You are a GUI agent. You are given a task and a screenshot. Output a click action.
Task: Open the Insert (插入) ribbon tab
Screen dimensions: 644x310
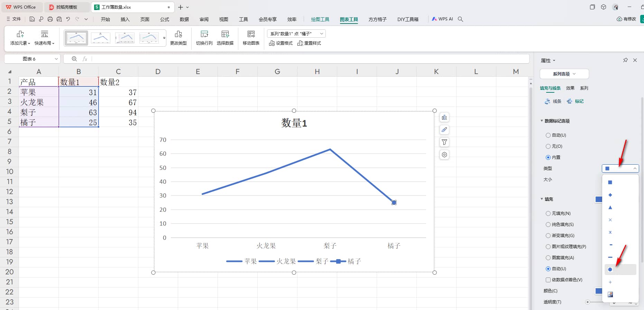click(x=125, y=19)
